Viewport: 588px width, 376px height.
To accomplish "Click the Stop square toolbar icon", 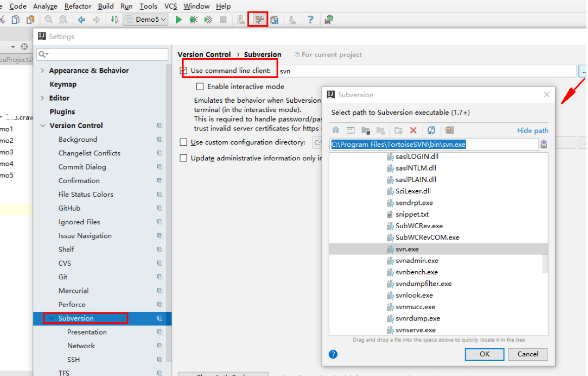I will pos(223,20).
